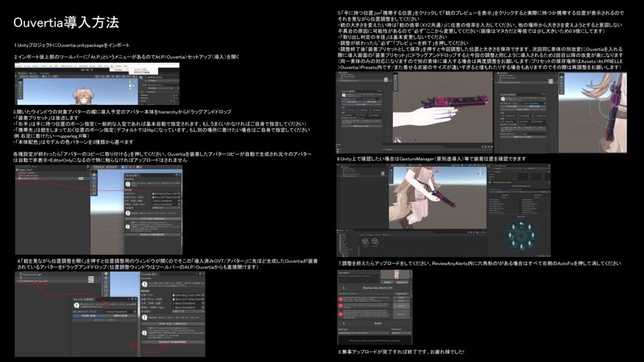Expand the OVT avatar in step 4 hierarchy
The height and width of the screenshot is (362, 644).
(18, 282)
